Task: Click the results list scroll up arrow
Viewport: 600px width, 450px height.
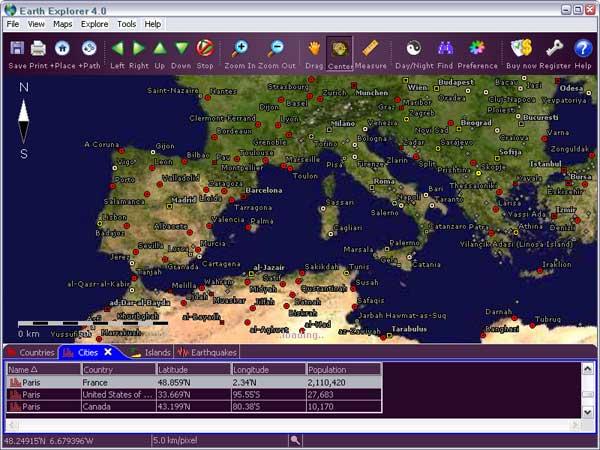Action: (588, 369)
